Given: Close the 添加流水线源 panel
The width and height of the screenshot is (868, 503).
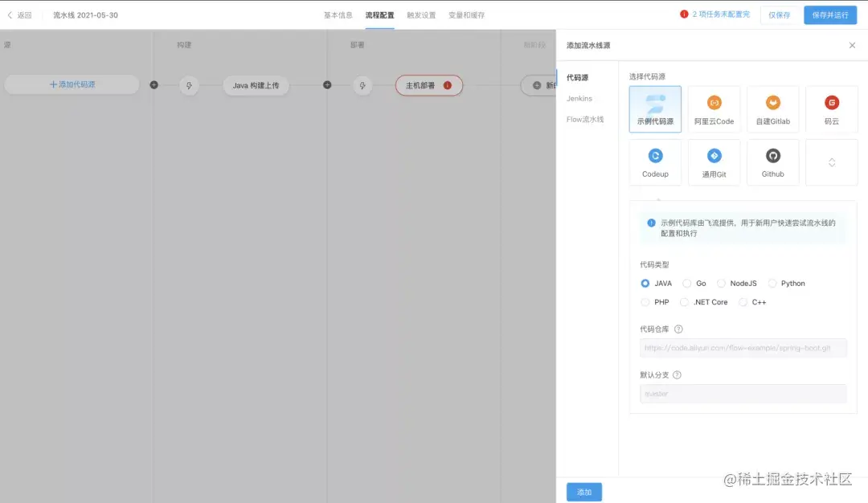Looking at the screenshot, I should [x=852, y=45].
